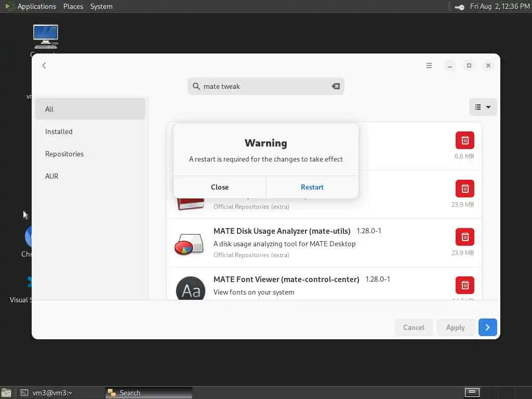Maximize the package manager window
This screenshot has height=399, width=532.
click(469, 65)
